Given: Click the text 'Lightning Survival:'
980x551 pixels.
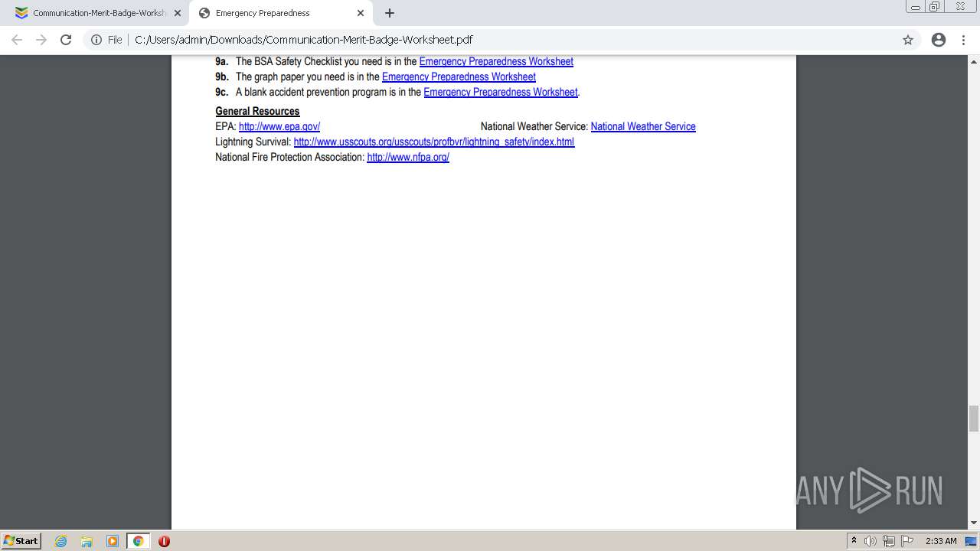Looking at the screenshot, I should [x=253, y=142].
